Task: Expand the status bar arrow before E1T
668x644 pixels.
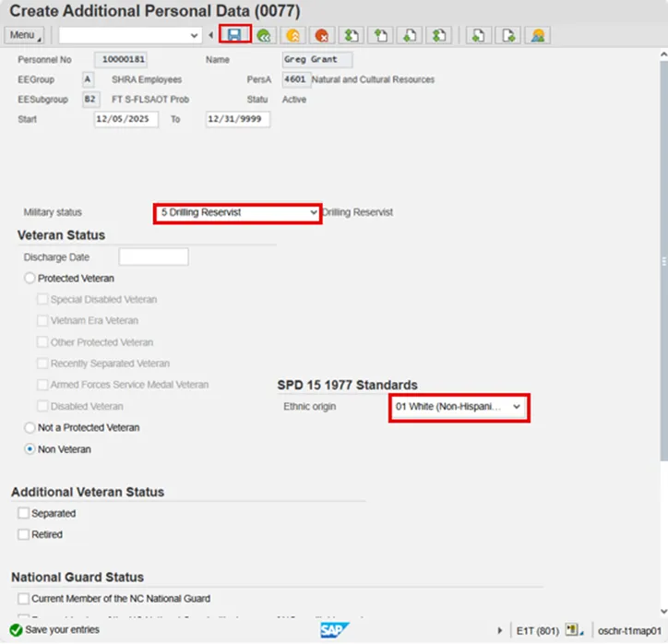Action: click(x=500, y=630)
